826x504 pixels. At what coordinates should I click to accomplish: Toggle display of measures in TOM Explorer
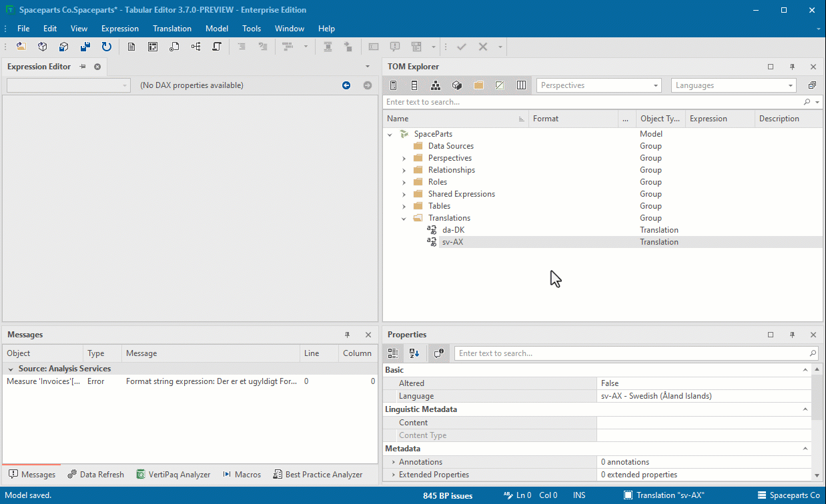coord(393,85)
